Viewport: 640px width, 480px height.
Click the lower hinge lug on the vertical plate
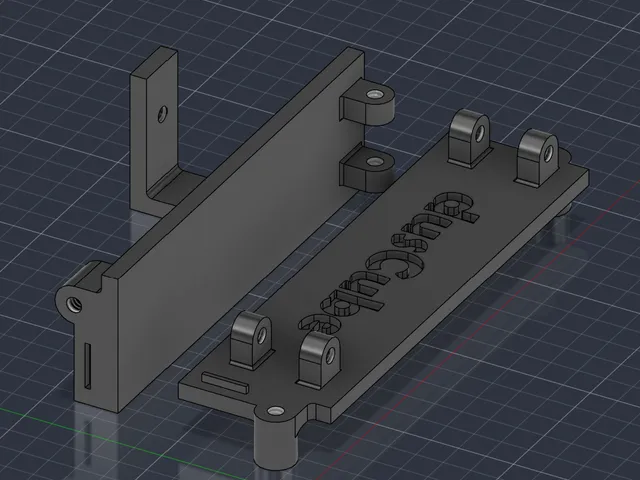point(367,170)
